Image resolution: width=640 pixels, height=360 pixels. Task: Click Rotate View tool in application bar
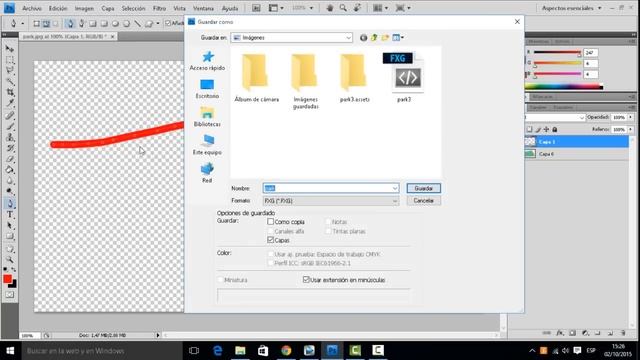(358, 8)
